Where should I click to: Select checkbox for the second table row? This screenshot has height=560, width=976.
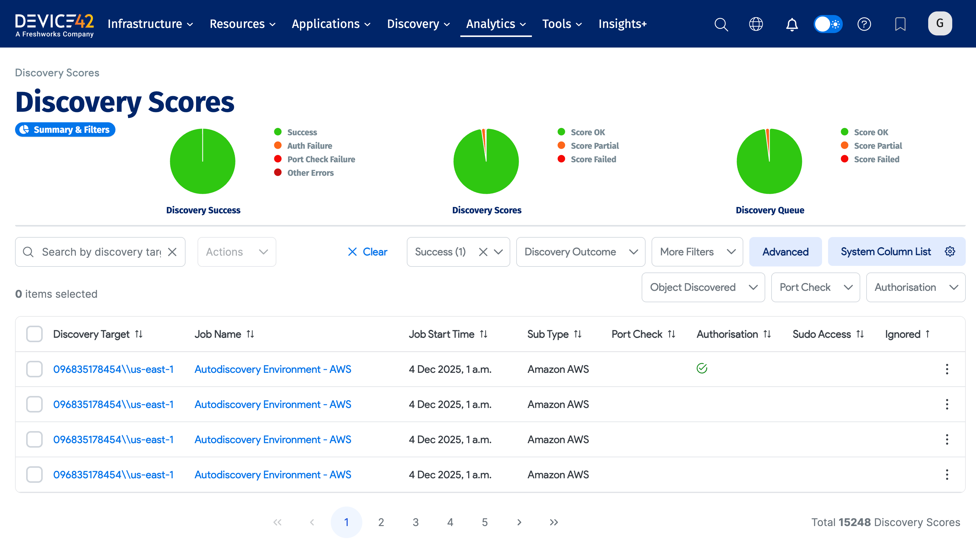[34, 404]
